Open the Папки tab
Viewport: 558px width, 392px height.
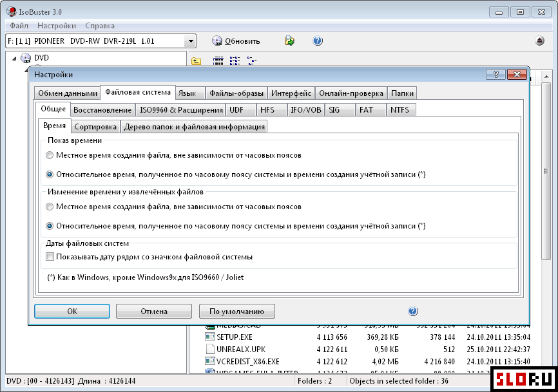[402, 93]
